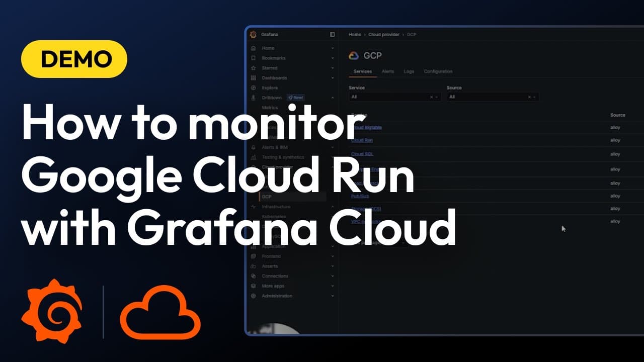This screenshot has height=362, width=644.
Task: Click the Home house icon in sidebar
Action: [x=253, y=48]
